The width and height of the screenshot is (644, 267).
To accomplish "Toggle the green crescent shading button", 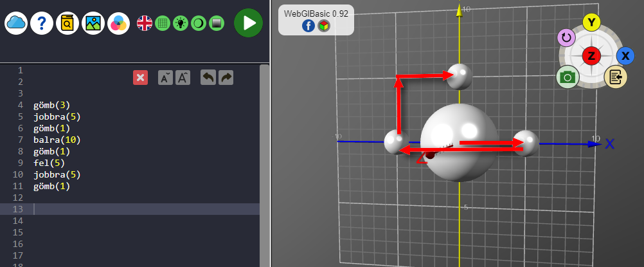I will tap(198, 24).
